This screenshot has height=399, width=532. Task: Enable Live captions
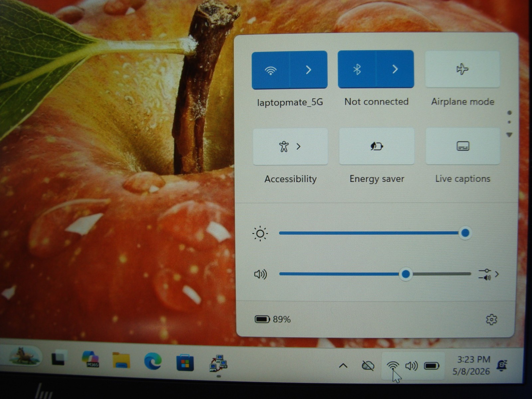(463, 146)
